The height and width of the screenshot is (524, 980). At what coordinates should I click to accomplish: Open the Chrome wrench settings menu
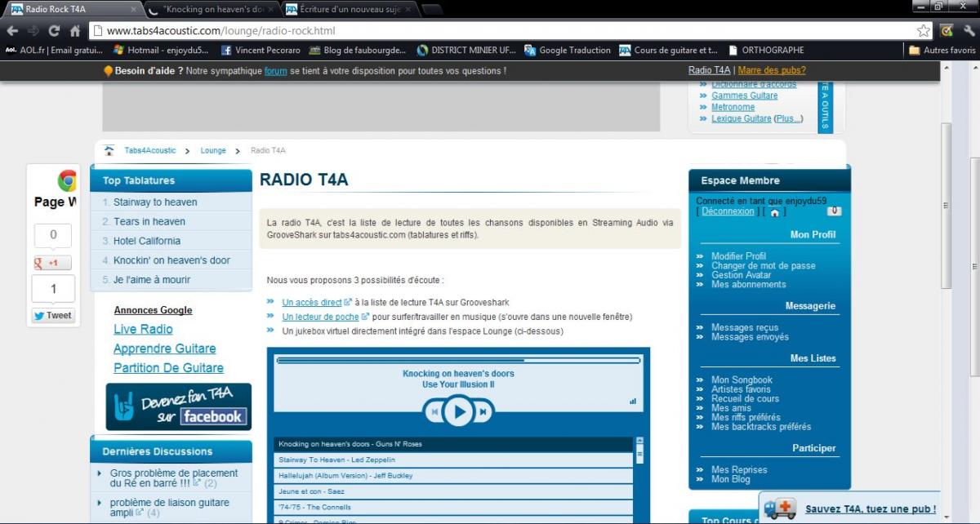[x=969, y=31]
